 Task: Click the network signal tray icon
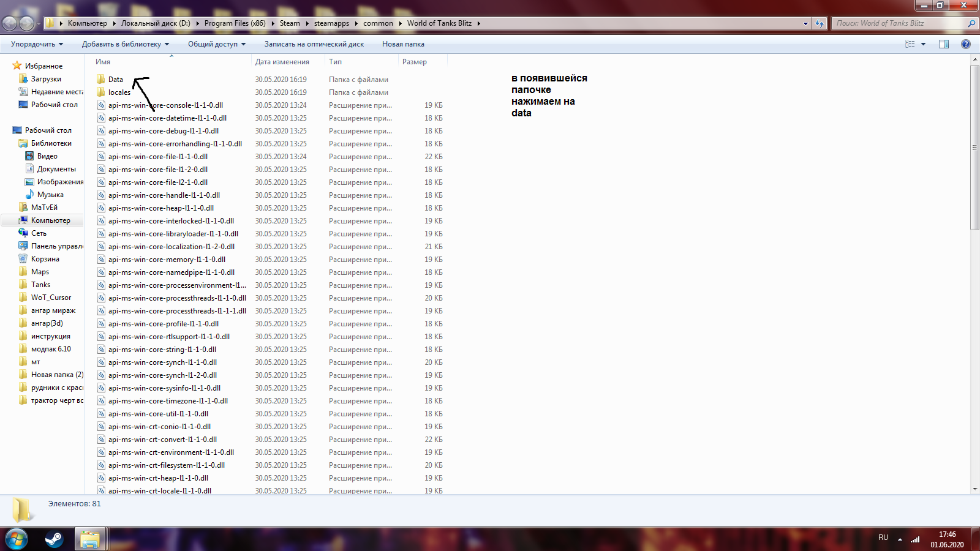tap(915, 539)
